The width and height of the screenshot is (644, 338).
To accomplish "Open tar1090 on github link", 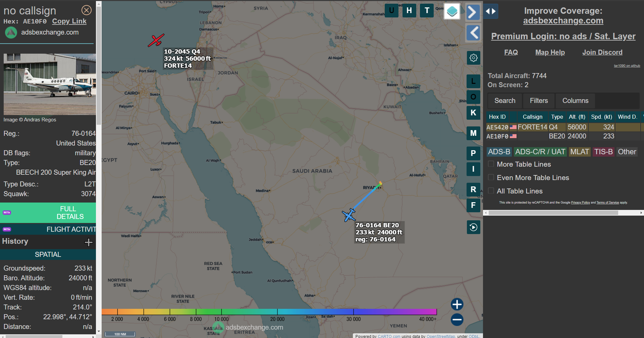I will 627,66.
